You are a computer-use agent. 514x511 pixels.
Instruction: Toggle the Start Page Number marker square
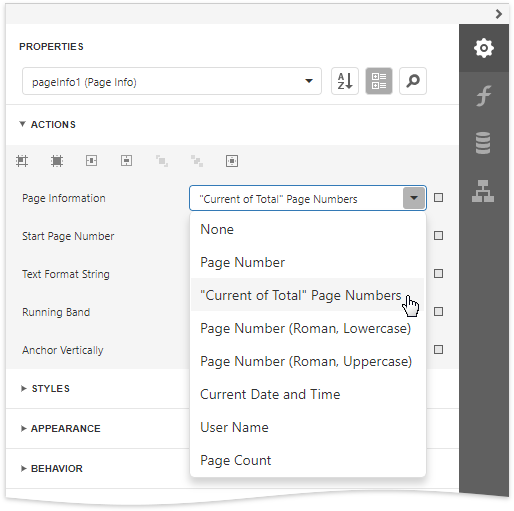tap(438, 236)
